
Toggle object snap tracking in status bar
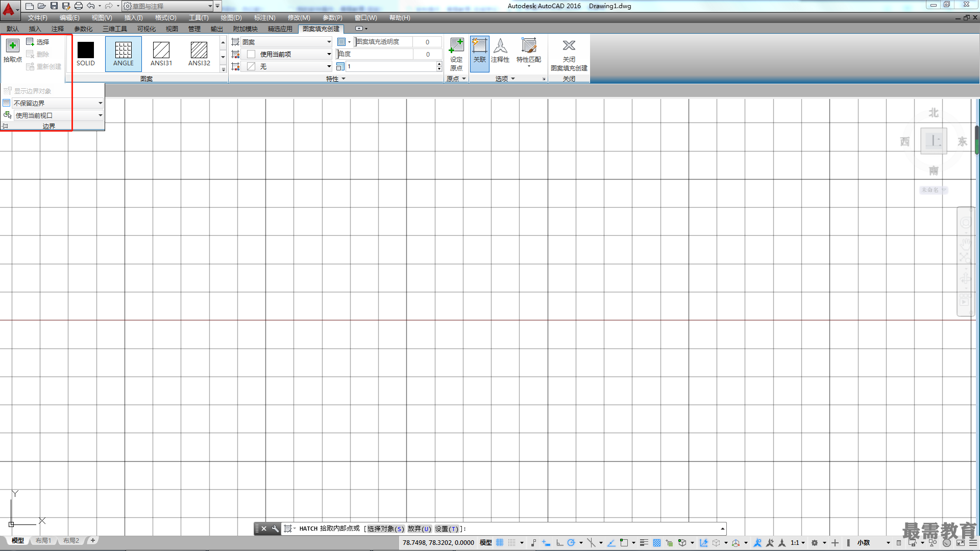(611, 543)
